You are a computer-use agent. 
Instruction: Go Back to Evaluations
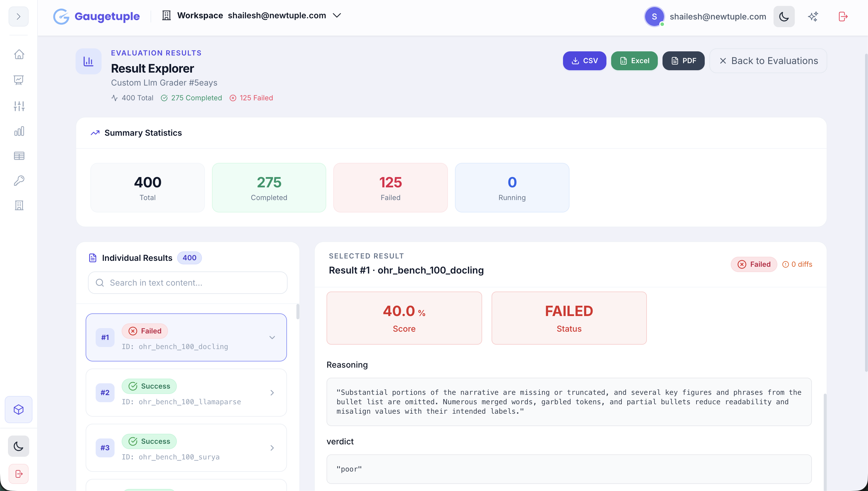pyautogui.click(x=768, y=61)
